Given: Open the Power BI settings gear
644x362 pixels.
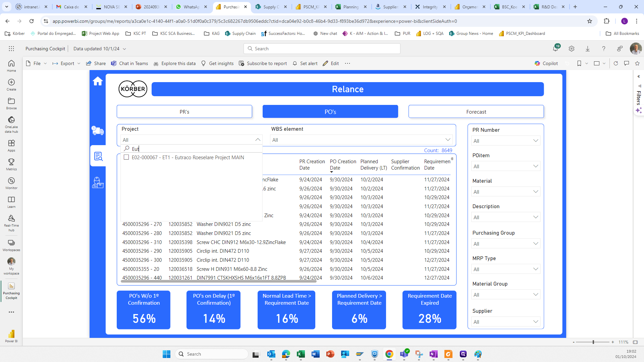Looking at the screenshot, I should [572, 49].
